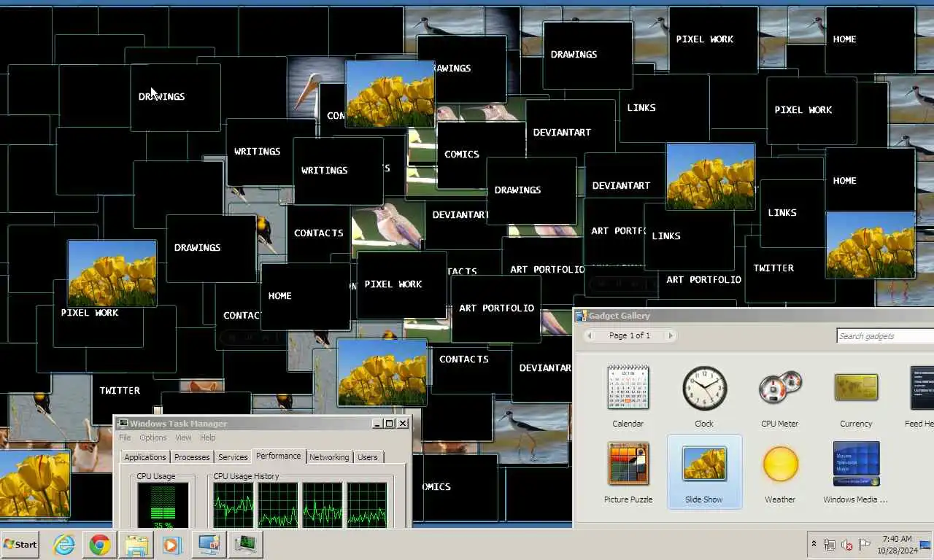Switch to the Processes tab
934x560 pixels.
coord(192,457)
